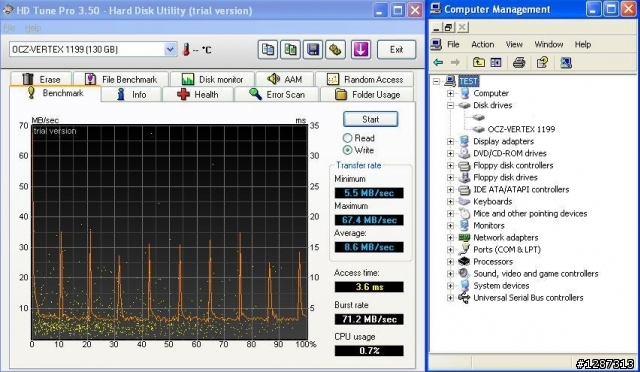Screen dimensions: 640x372
Task: Open the Action menu in Computer Management
Action: pos(482,44)
